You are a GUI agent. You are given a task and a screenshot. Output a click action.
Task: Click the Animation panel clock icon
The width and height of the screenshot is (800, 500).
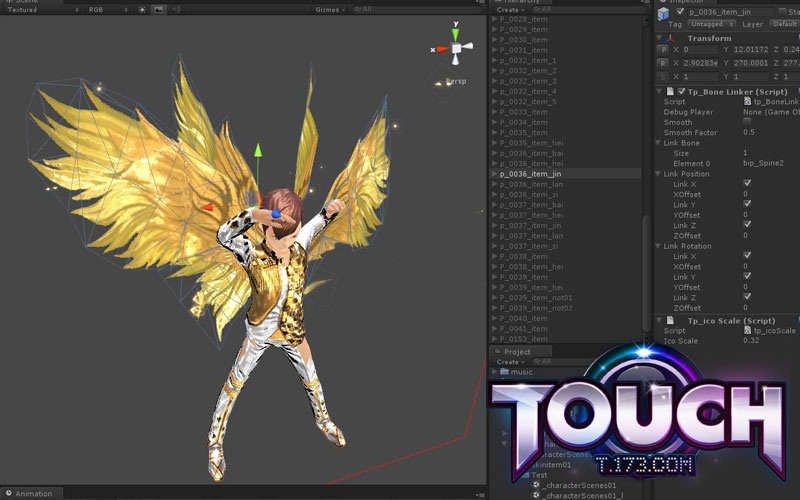coord(9,493)
